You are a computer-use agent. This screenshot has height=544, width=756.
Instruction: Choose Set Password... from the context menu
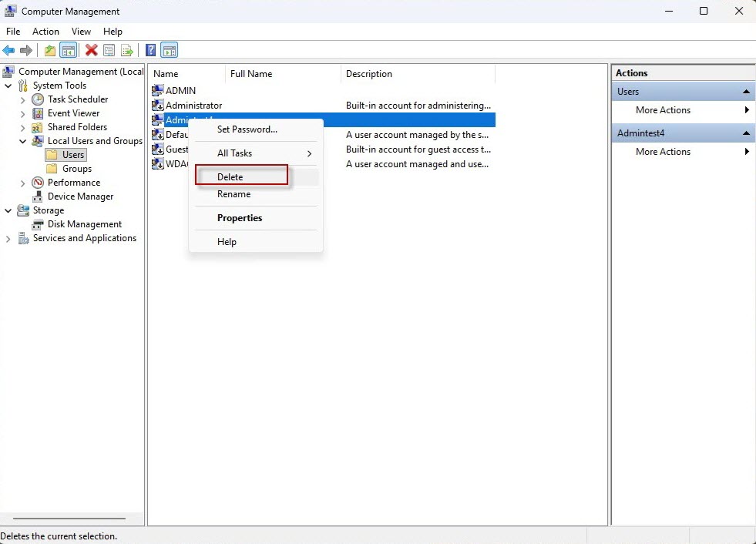coord(256,129)
